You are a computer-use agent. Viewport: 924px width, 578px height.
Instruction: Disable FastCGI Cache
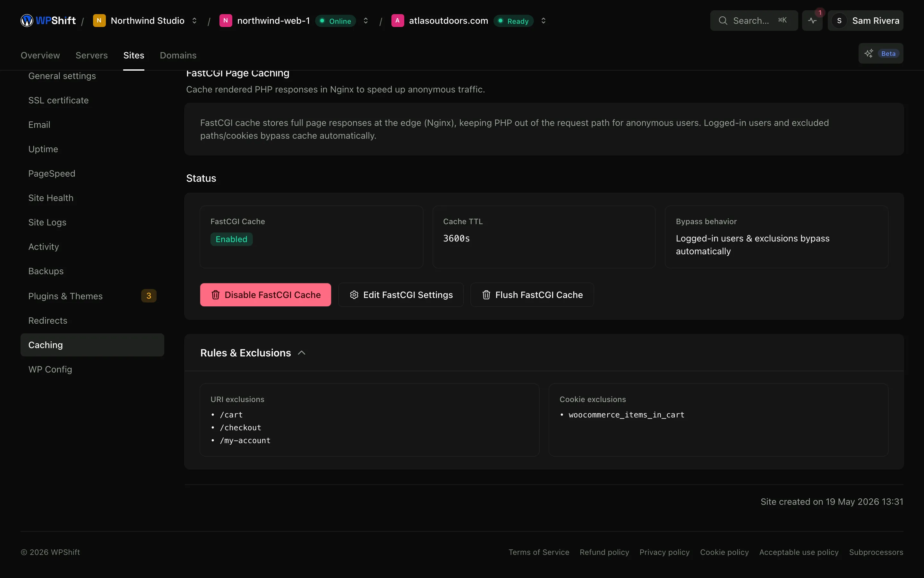point(265,295)
